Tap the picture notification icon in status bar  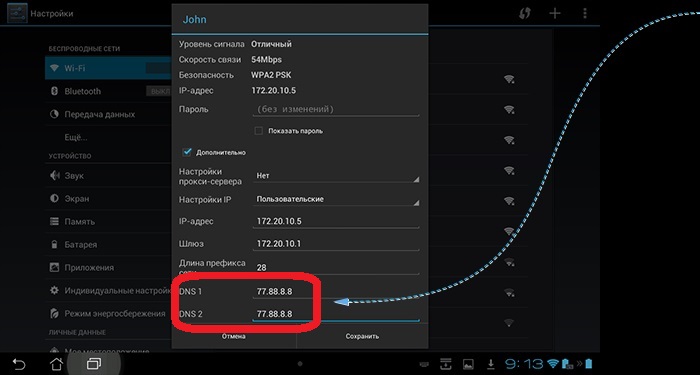[468, 364]
